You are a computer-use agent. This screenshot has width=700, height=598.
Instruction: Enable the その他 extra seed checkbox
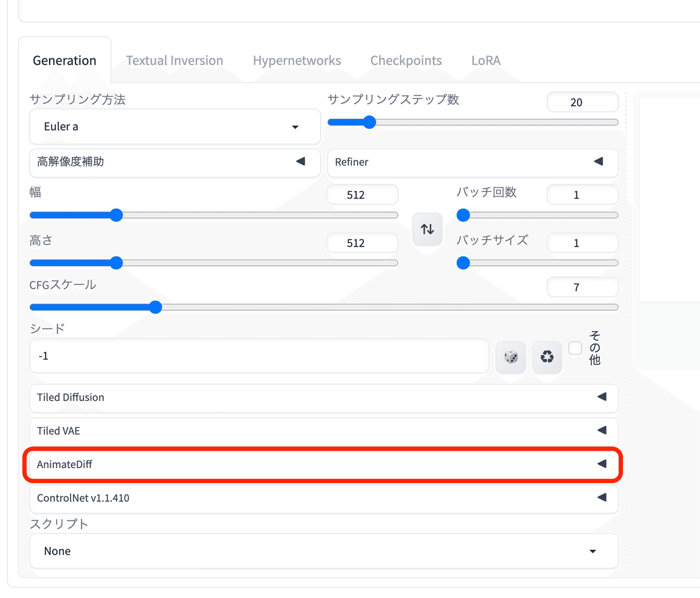point(575,349)
